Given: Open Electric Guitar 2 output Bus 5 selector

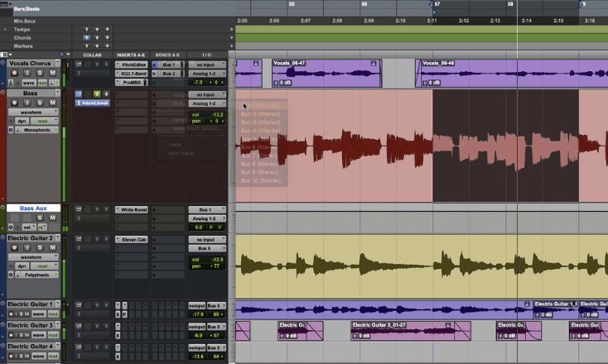Looking at the screenshot, I should [x=207, y=248].
